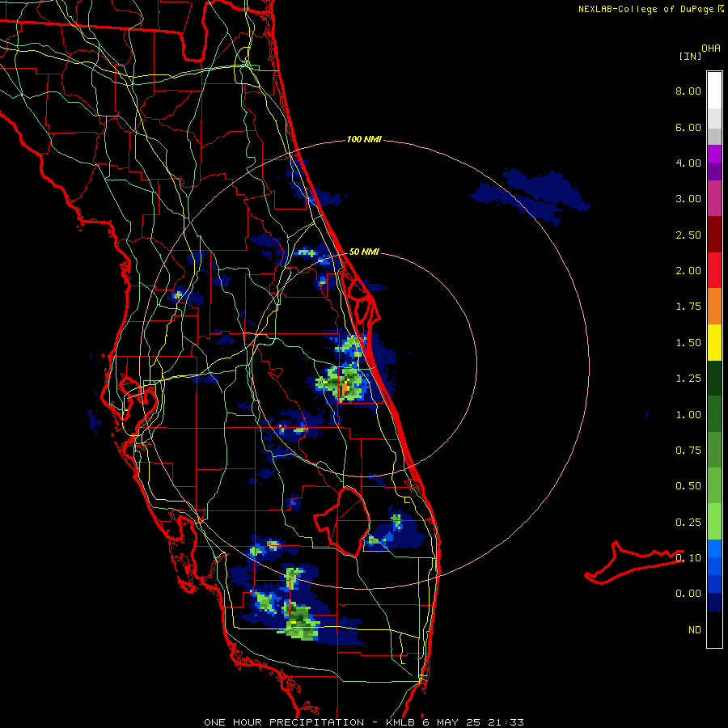The height and width of the screenshot is (728, 728).
Task: Click the 100 NMI range ring label
Action: pyautogui.click(x=364, y=139)
